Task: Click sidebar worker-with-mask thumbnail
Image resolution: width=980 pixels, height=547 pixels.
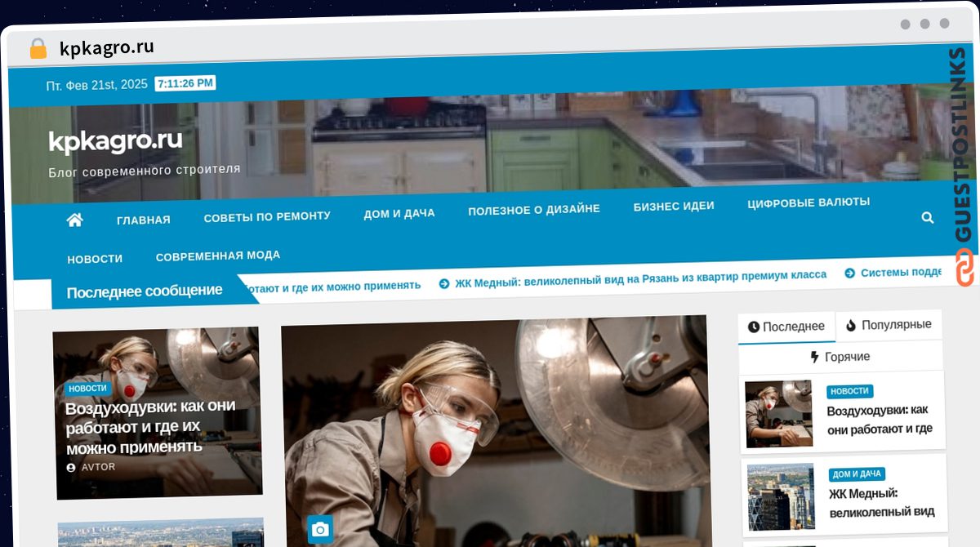Action: point(779,414)
